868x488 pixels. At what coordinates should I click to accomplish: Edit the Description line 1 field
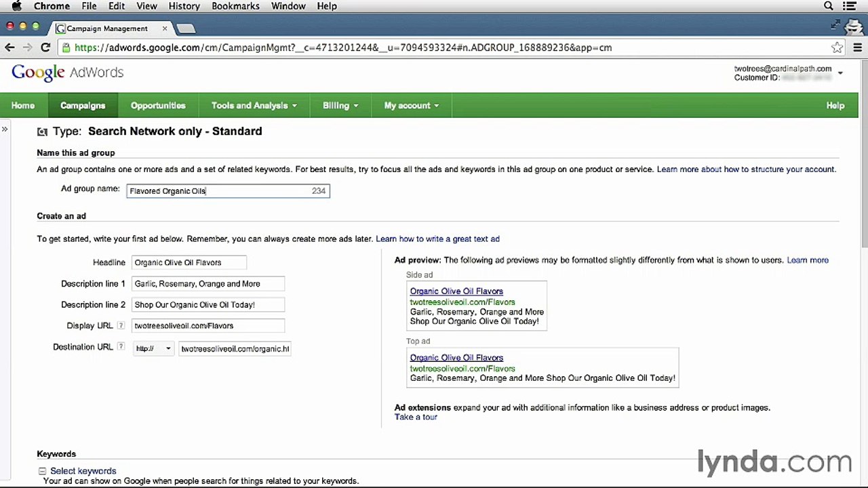208,284
